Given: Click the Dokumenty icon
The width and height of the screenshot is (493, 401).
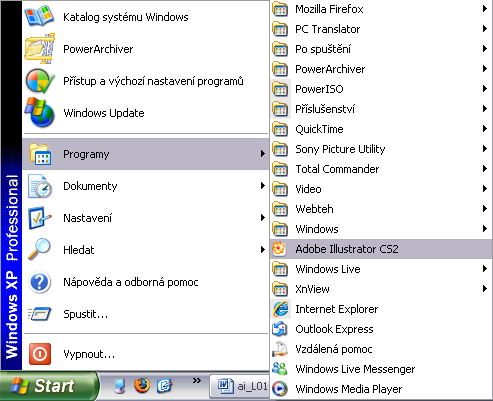Looking at the screenshot, I should (40, 186).
